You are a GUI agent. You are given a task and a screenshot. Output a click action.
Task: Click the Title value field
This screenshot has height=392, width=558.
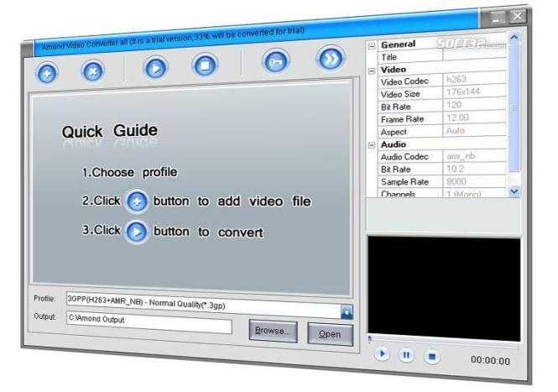click(x=474, y=55)
